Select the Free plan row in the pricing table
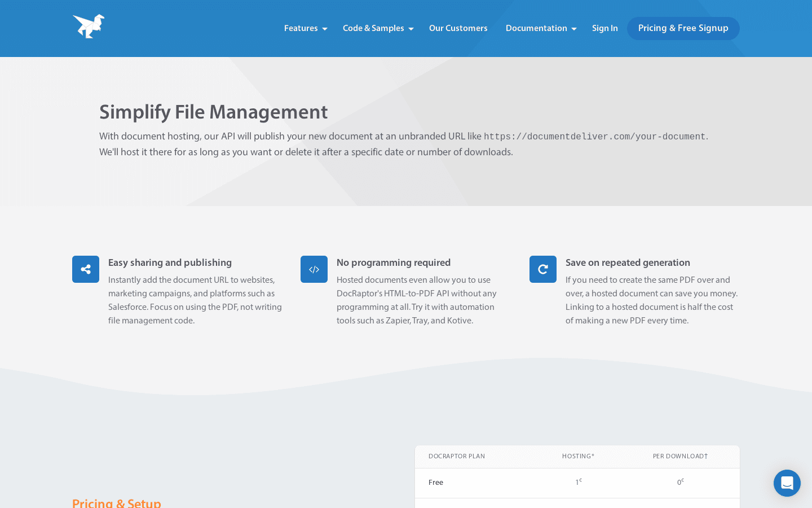This screenshot has width=812, height=508. pos(435,483)
